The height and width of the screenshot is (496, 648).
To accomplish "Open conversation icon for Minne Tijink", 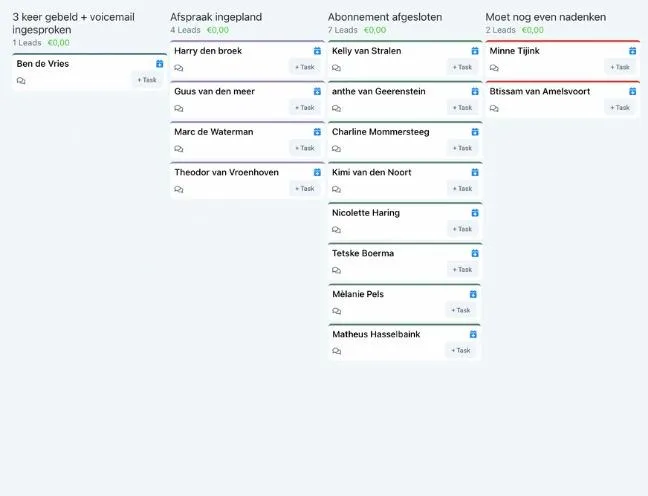I will tap(494, 68).
